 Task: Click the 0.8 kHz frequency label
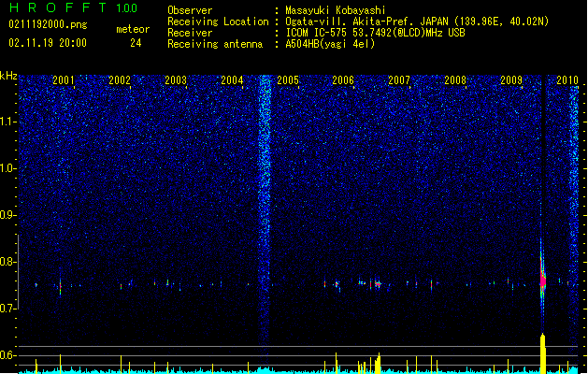coord(8,262)
